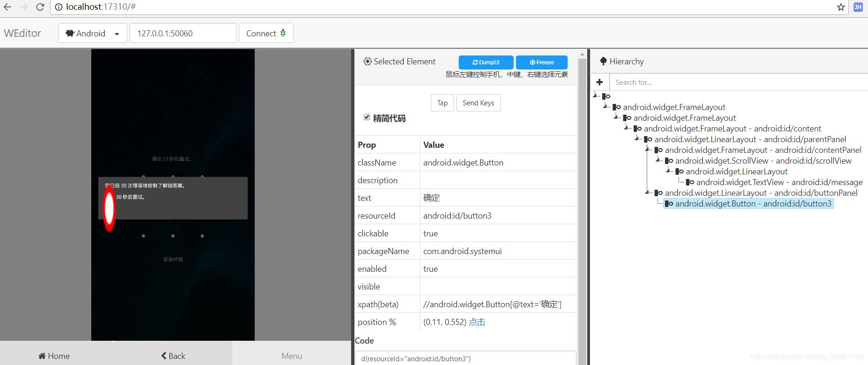This screenshot has width=868, height=365.
Task: Select the className value android.widget.Button
Action: pyautogui.click(x=463, y=163)
